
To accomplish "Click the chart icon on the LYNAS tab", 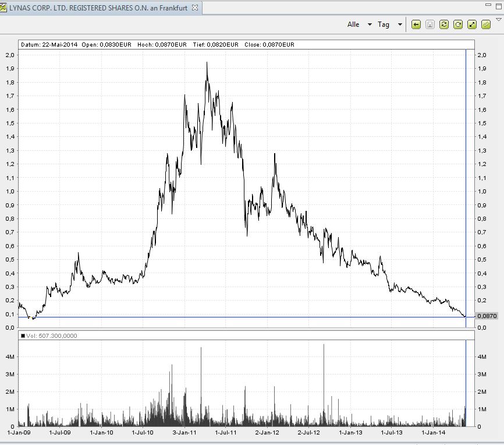I will coord(3,8).
